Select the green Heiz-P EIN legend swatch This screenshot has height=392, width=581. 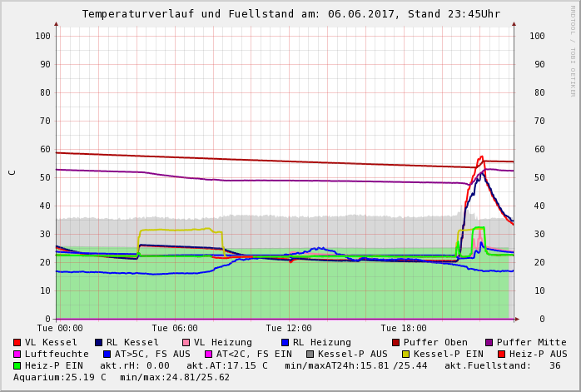17,366
